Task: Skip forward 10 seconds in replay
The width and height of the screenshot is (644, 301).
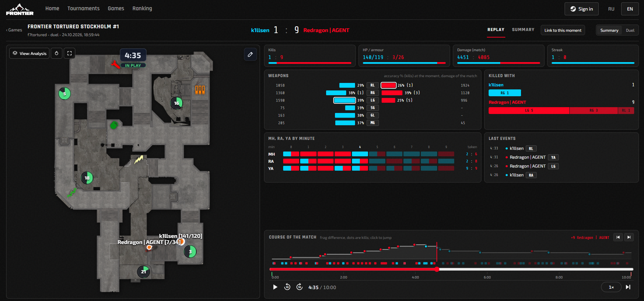Action: pyautogui.click(x=300, y=287)
